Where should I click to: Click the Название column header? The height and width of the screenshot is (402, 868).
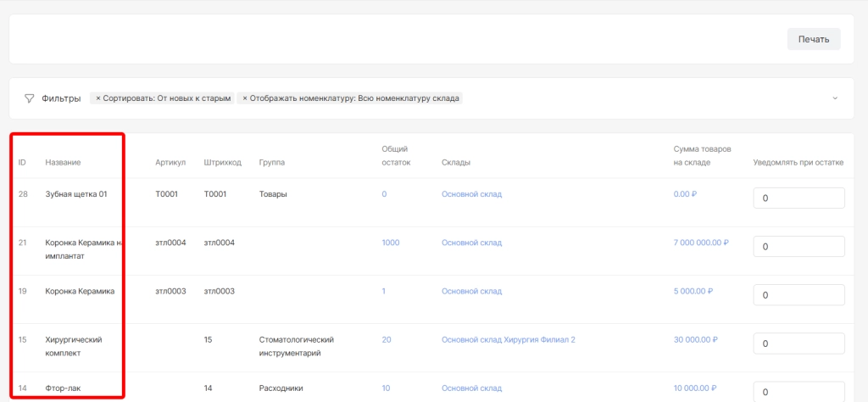[x=63, y=162]
